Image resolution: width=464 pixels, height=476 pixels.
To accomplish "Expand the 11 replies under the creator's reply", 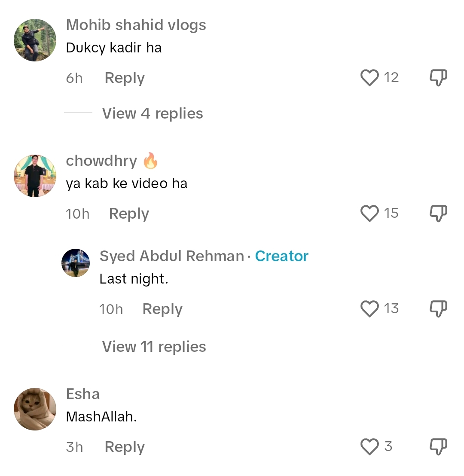I will click(x=154, y=346).
